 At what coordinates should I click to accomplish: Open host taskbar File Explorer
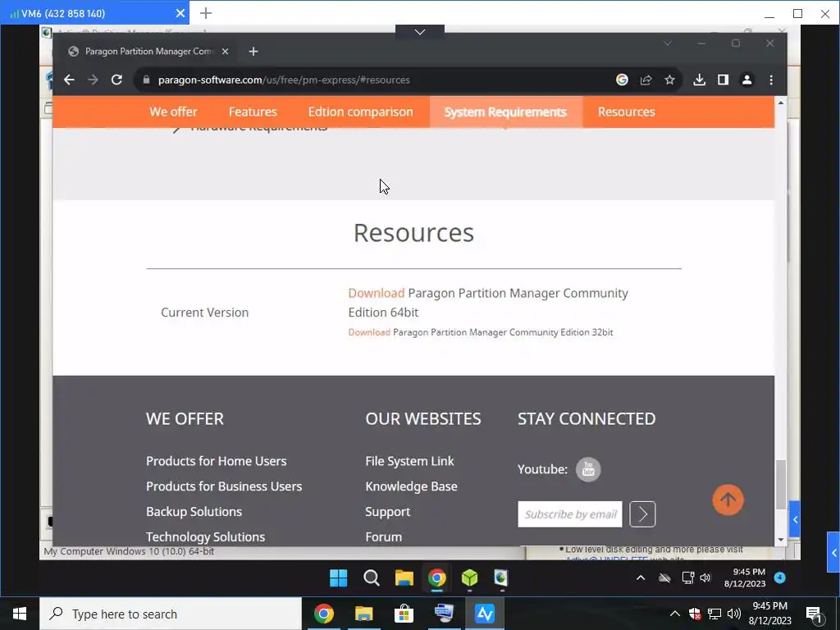(x=363, y=614)
